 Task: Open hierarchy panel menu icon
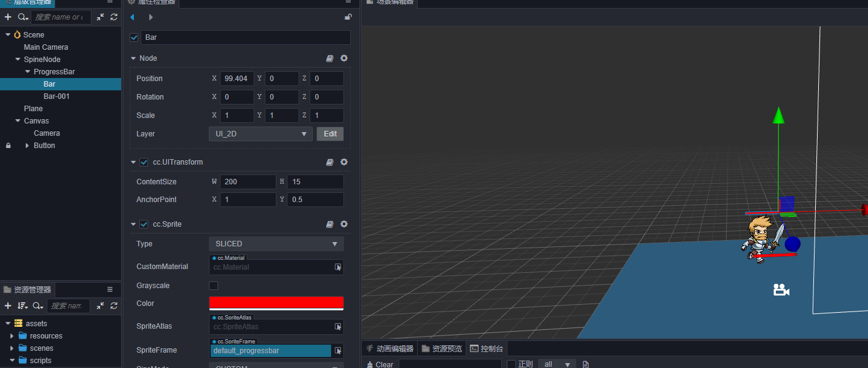click(110, 2)
